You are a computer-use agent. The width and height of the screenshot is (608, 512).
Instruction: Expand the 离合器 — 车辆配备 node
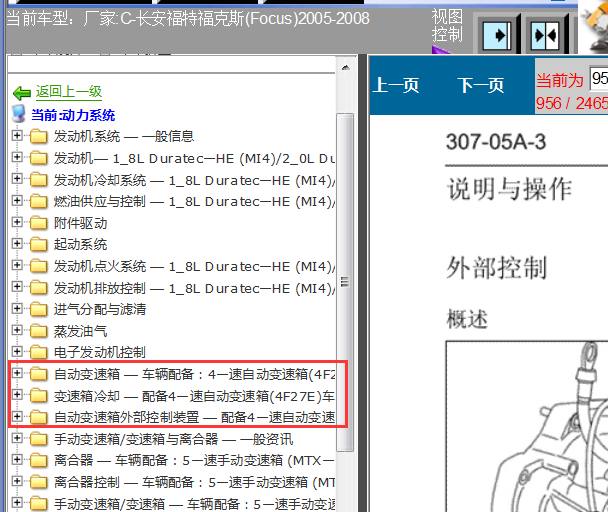tap(17, 459)
